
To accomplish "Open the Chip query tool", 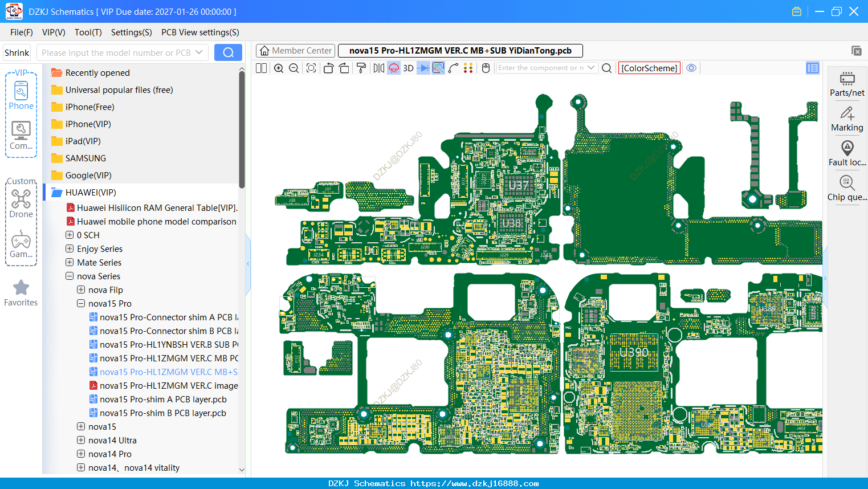I will click(x=847, y=189).
